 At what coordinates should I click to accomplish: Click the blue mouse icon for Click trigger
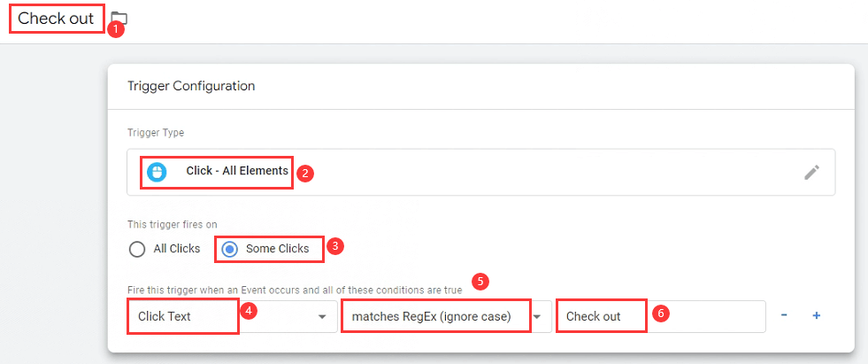point(156,173)
